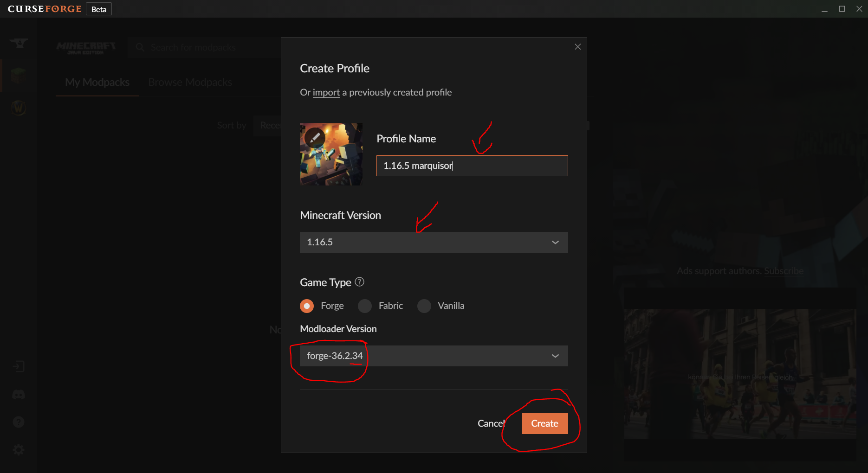Open the help question mark sidebar icon
The height and width of the screenshot is (473, 868).
coord(19,422)
